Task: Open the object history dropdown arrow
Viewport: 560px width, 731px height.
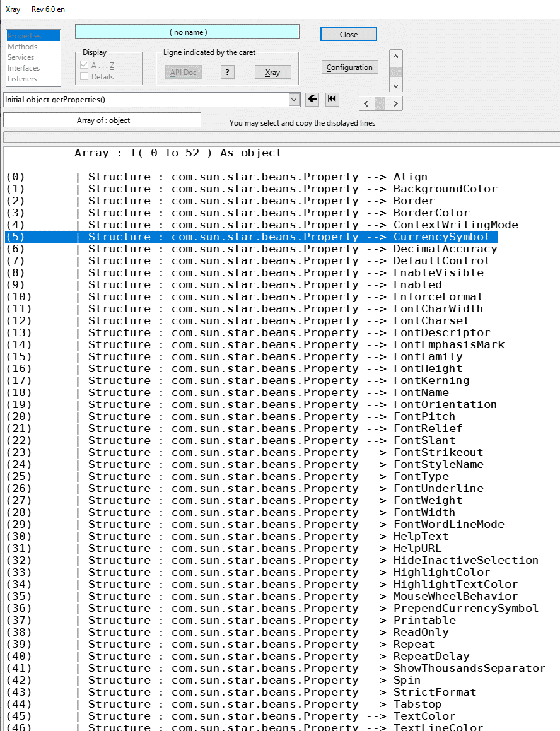Action: coord(294,100)
